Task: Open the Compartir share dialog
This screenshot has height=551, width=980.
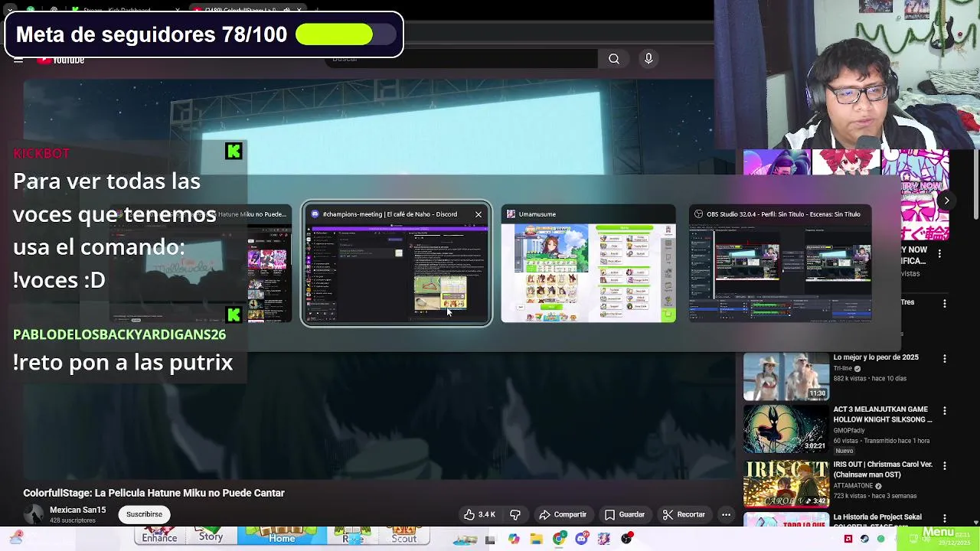Action: (x=563, y=514)
